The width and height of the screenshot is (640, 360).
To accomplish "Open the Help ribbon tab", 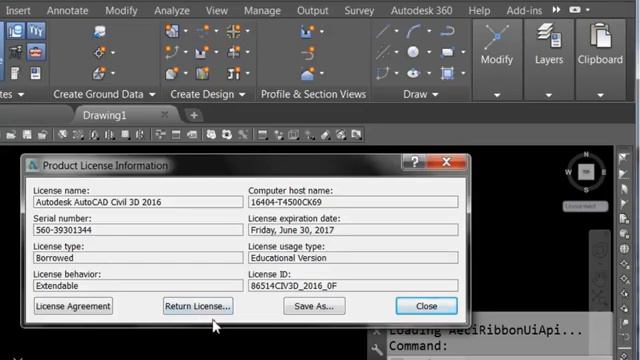I will coord(479,11).
